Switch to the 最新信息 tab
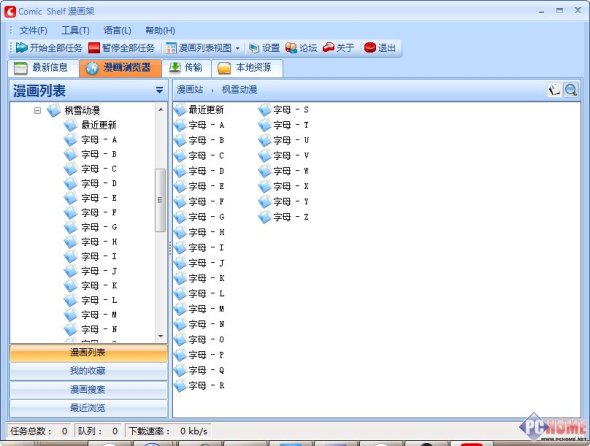 (x=44, y=68)
